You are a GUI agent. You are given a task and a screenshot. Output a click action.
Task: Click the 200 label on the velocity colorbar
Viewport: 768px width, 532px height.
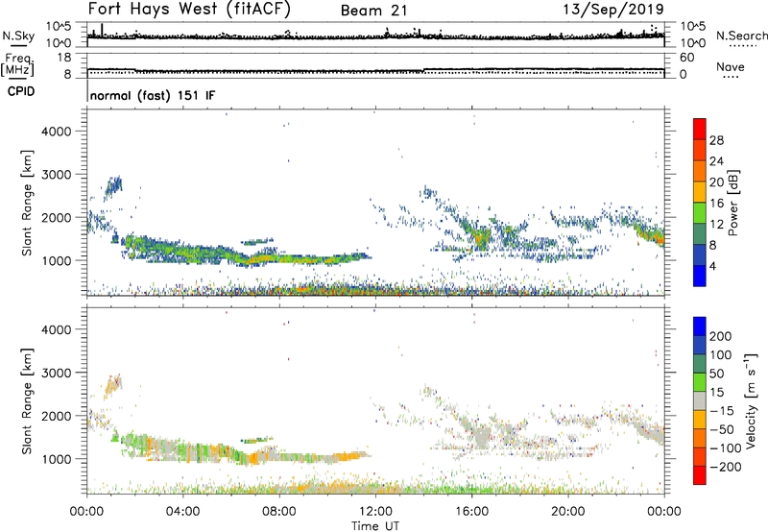(x=721, y=336)
